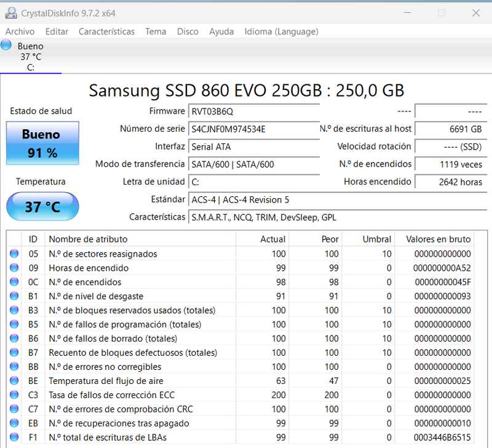492x448 pixels.
Task: Click the Firmware field RVT03B6Q
Action: coord(254,111)
